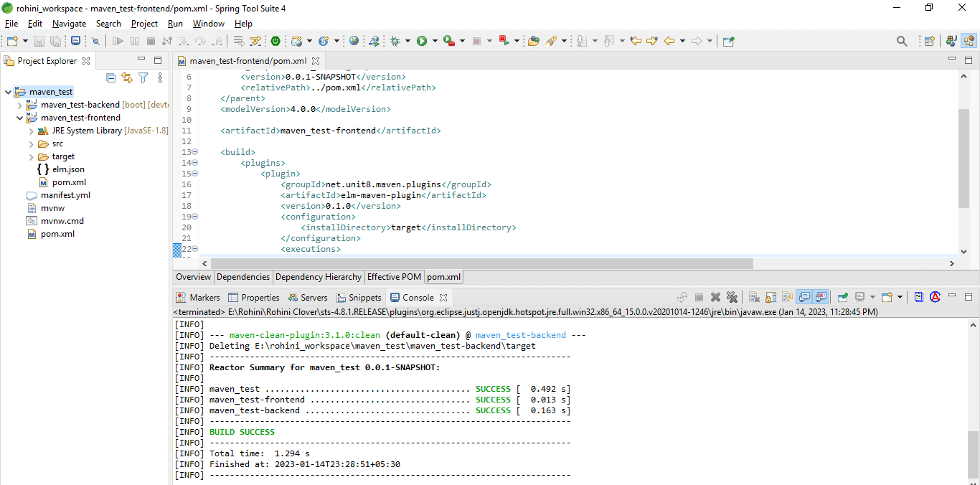Viewport: 980px width, 485px height.
Task: Collapse the build element fold marker
Action: coord(194,152)
